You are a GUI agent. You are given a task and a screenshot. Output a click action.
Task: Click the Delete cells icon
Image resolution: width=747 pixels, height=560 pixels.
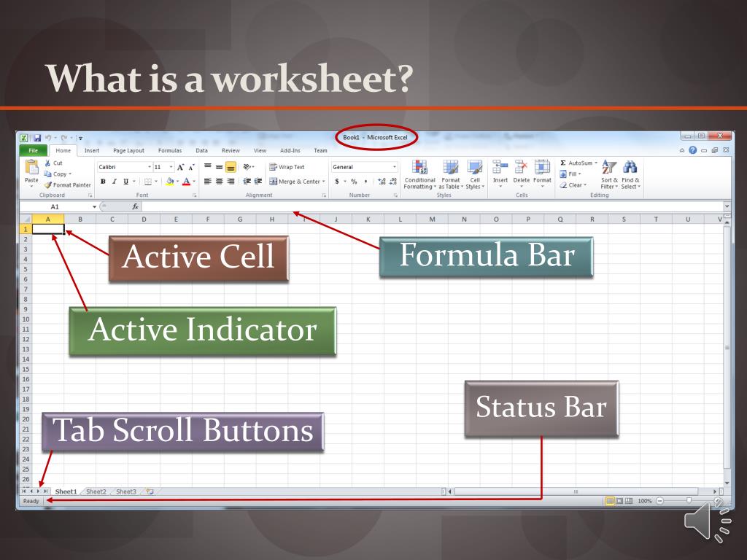[521, 167]
